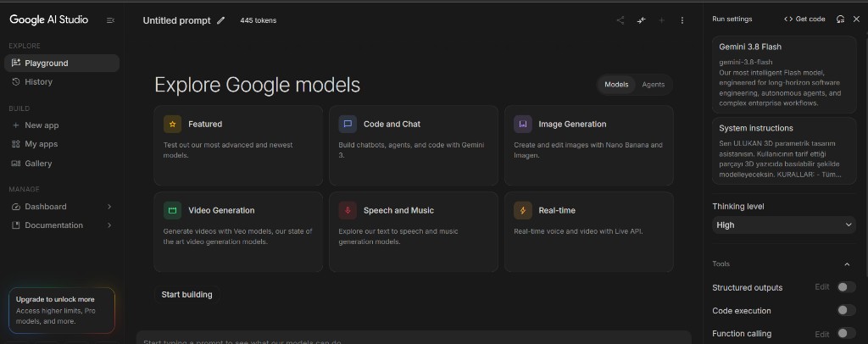The height and width of the screenshot is (344, 868).
Task: Collapse the left sidebar panel icon
Action: point(110,20)
